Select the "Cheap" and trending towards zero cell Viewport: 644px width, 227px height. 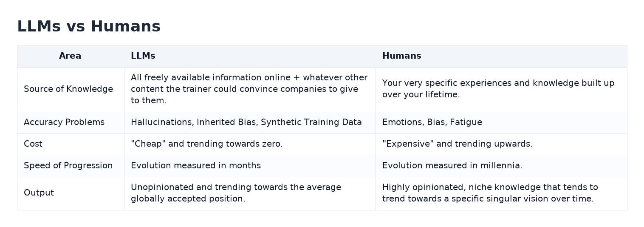206,144
